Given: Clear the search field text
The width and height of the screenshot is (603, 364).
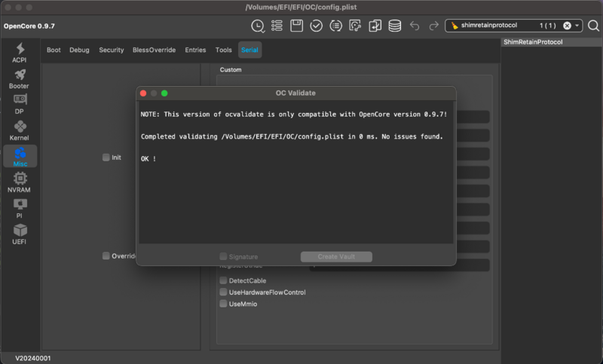Looking at the screenshot, I should pyautogui.click(x=567, y=26).
